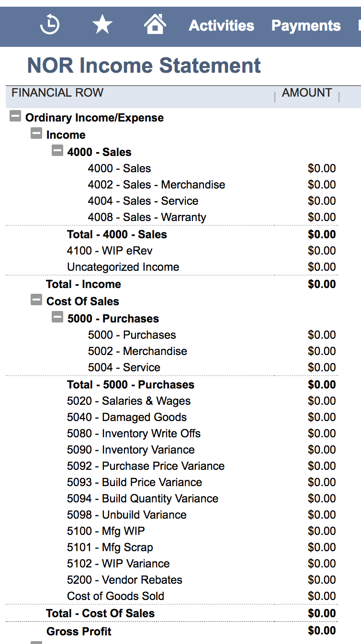This screenshot has width=361, height=644.
Task: Open the Activities menu
Action: point(221,25)
